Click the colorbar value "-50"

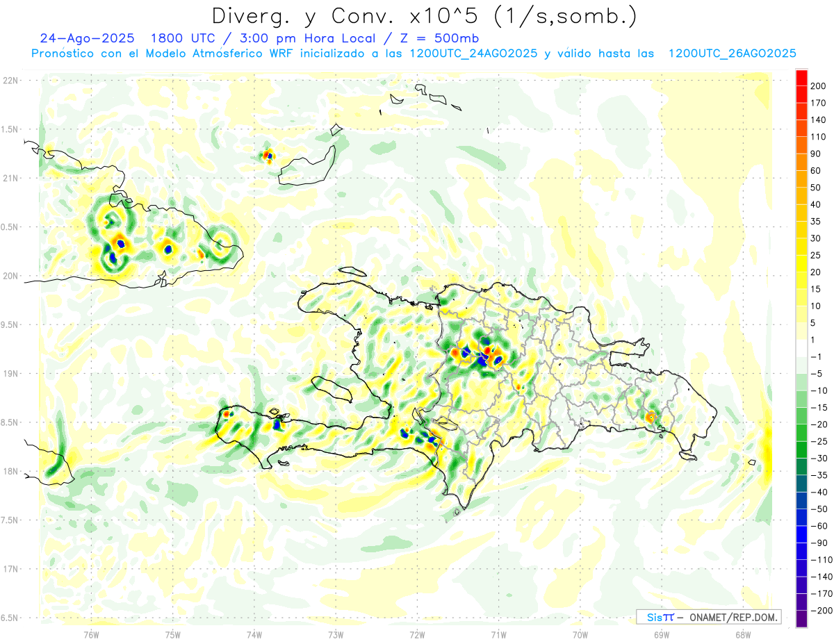coord(819,509)
